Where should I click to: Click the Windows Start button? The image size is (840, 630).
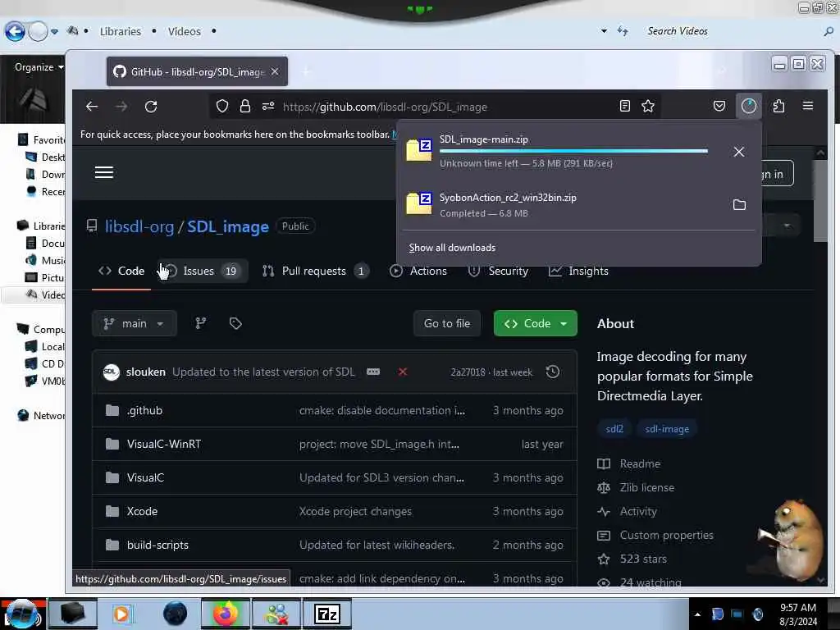coord(21,614)
